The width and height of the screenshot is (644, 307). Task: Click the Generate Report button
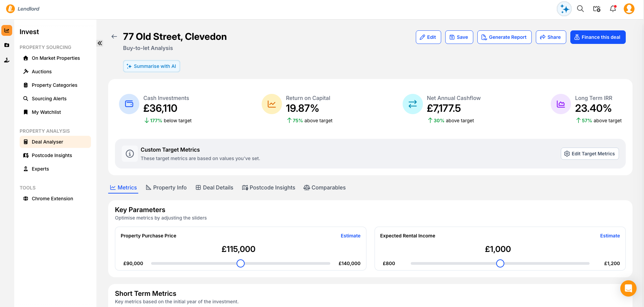(504, 37)
